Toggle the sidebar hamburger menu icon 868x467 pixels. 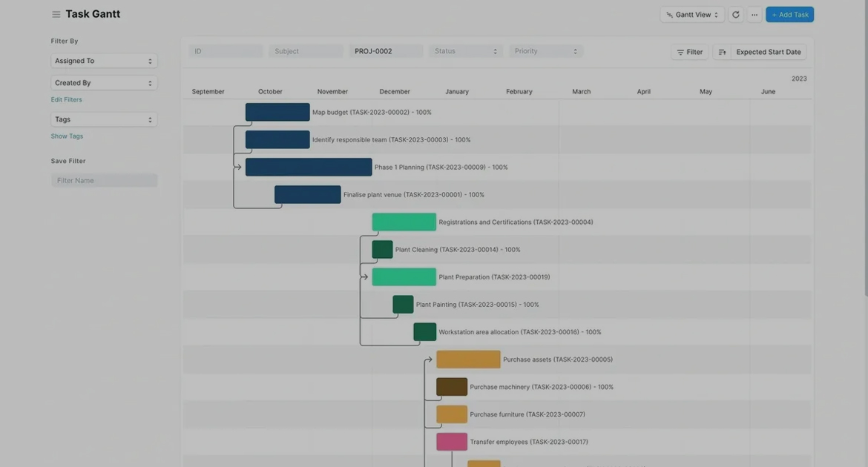click(56, 14)
